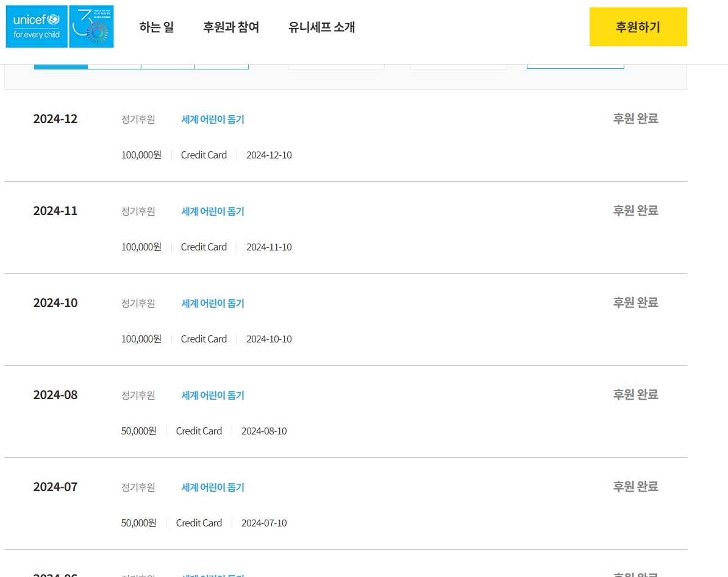Open the 30th anniversary emblem beside the logo
Viewport: 728px width, 577px height.
coord(91,27)
